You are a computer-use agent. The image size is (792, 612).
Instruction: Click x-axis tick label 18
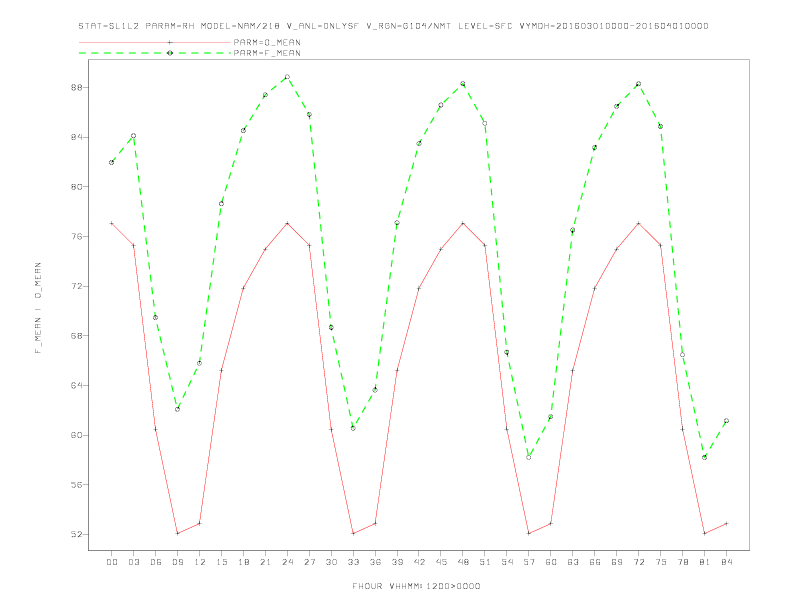(x=243, y=562)
